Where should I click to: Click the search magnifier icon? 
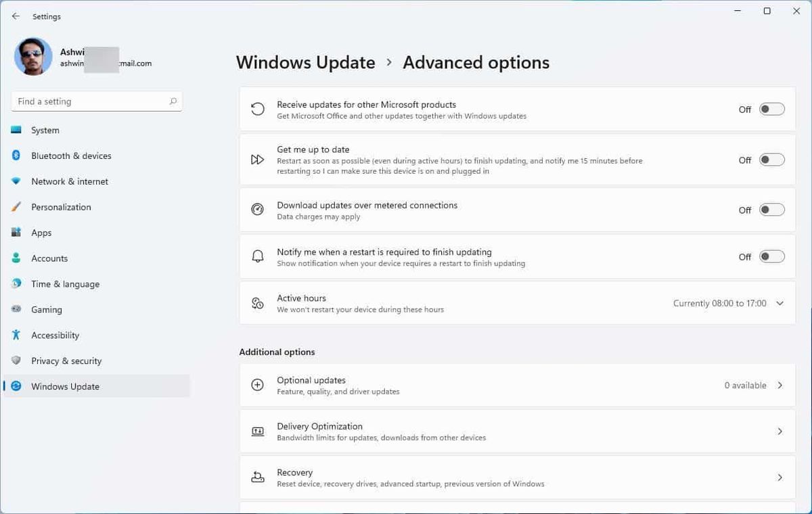(x=173, y=101)
